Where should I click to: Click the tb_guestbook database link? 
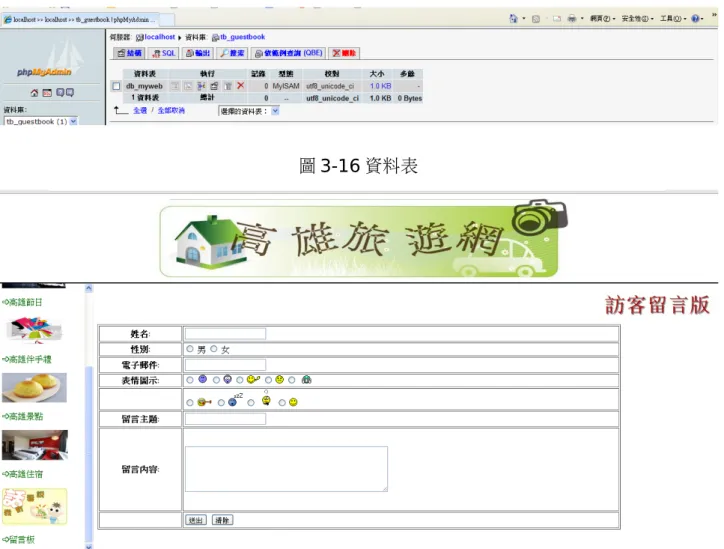tap(242, 37)
